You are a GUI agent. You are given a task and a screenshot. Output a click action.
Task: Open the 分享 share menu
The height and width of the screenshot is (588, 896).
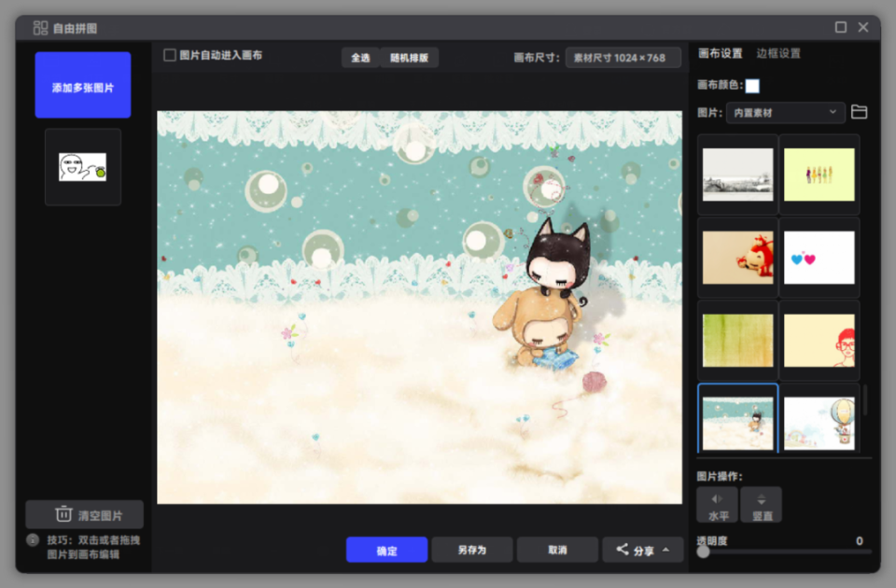pos(643,550)
